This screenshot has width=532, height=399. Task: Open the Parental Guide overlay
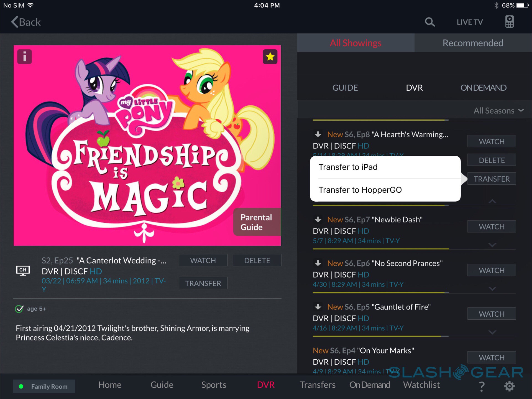(256, 222)
